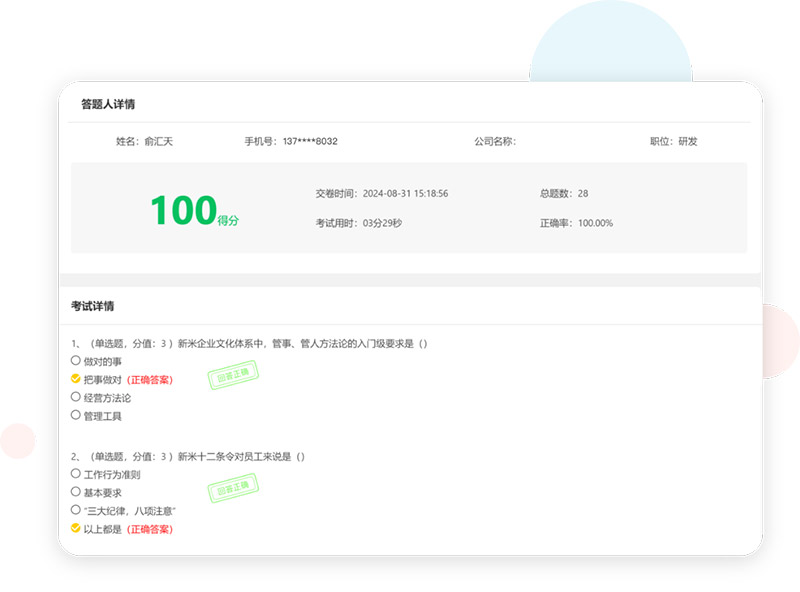This screenshot has height=592, width=800.
Task: Select the "三大纪律，八项注意" radio option
Action: (76, 510)
